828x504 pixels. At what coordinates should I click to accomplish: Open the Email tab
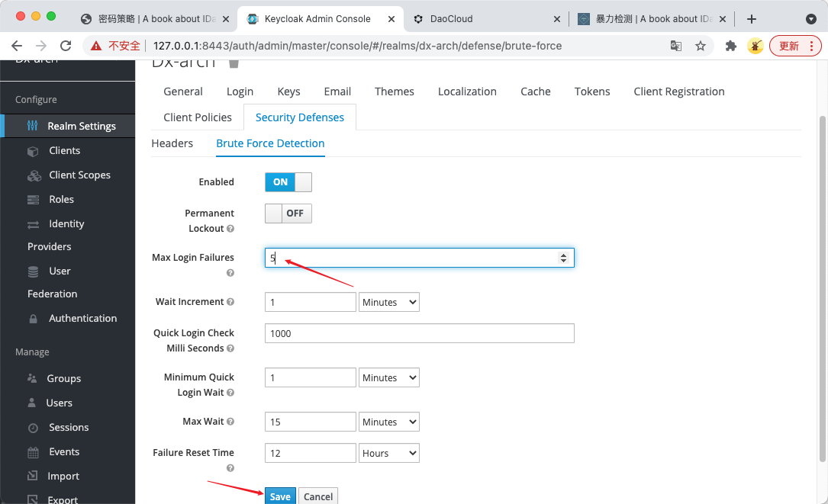pos(337,91)
